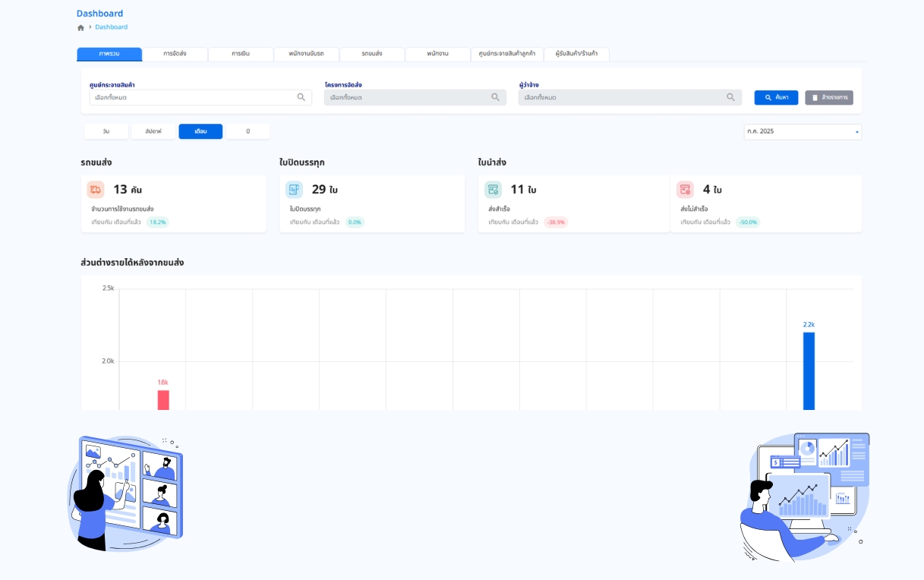Viewport: 924px width, 580px height.
Task: Click magnifier icon in โครงการจัดส่ง field
Action: (x=496, y=97)
